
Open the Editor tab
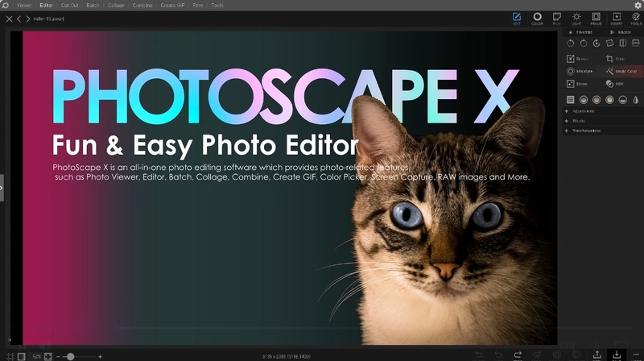pos(46,6)
